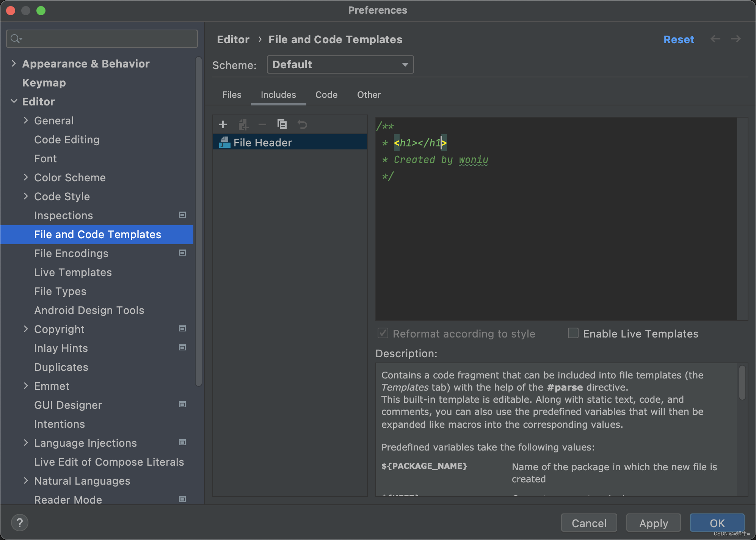This screenshot has width=756, height=540.
Task: Click the OK button
Action: coord(717,523)
